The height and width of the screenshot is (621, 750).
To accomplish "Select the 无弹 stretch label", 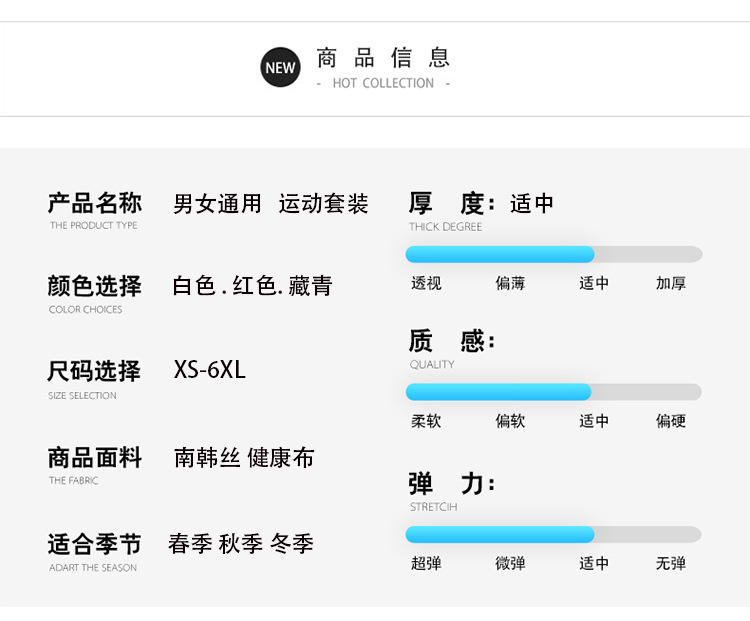I will pyautogui.click(x=671, y=563).
